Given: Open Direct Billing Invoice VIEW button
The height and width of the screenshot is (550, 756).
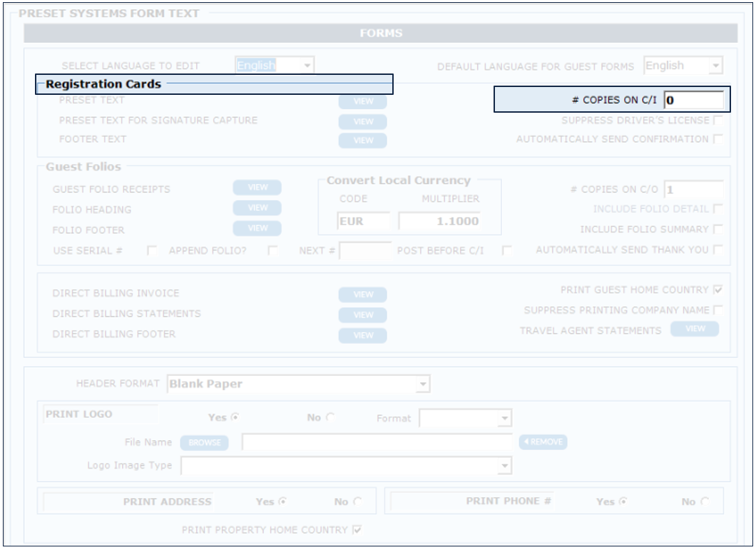Looking at the screenshot, I should click(x=362, y=295).
